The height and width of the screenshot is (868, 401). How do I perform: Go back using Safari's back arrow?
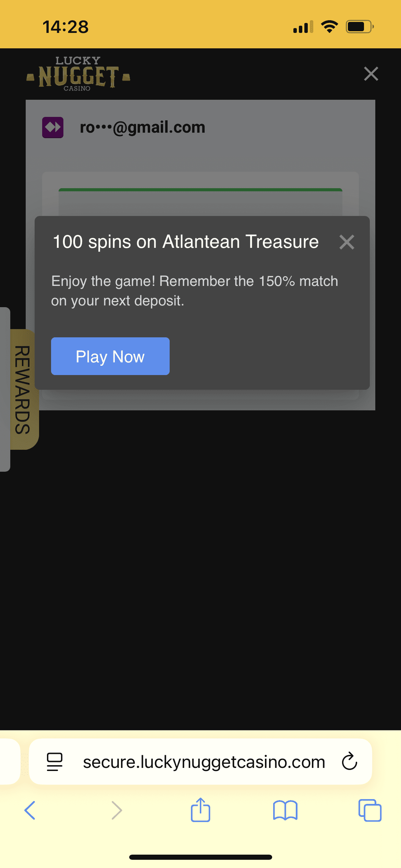click(x=30, y=810)
